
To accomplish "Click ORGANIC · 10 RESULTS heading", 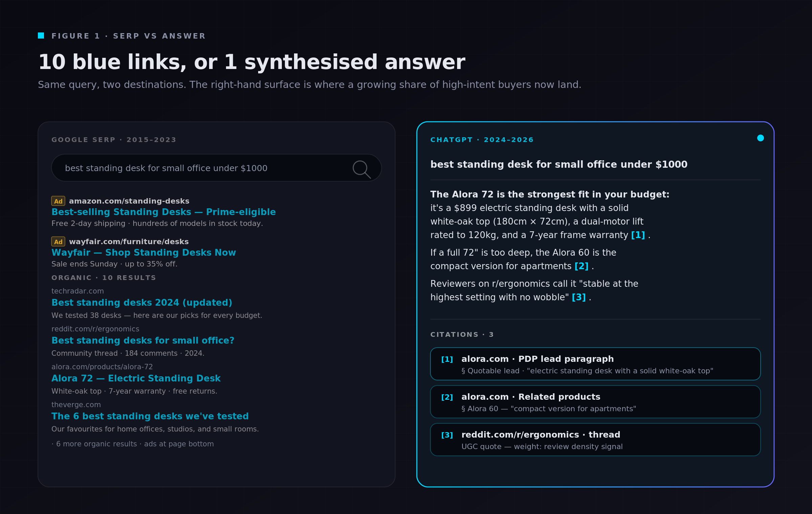I will coord(104,278).
